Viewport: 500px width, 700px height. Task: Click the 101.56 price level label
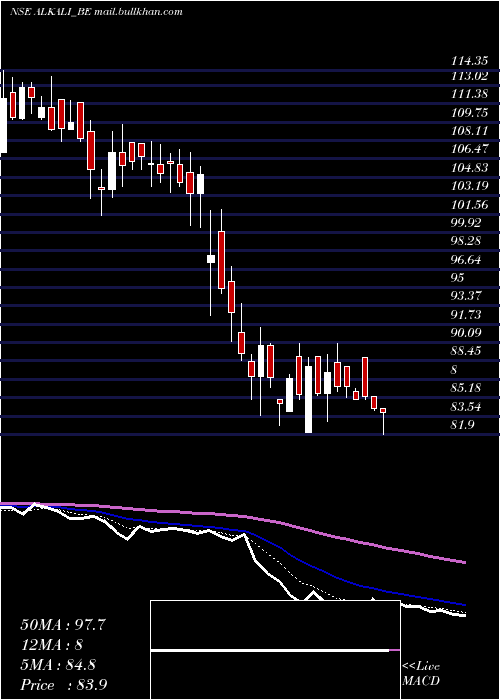coord(469,204)
